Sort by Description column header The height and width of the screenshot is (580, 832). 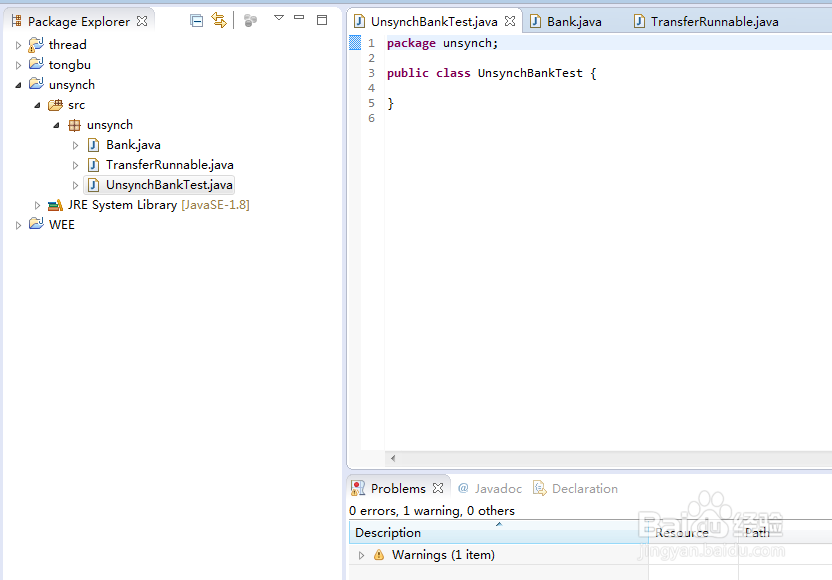(499, 533)
